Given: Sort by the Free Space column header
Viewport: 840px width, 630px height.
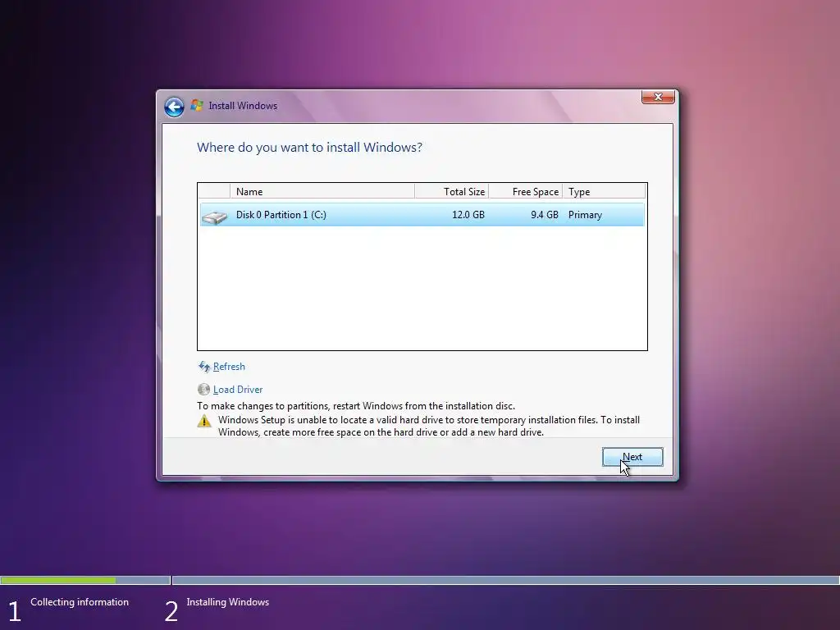Looking at the screenshot, I should (526, 191).
